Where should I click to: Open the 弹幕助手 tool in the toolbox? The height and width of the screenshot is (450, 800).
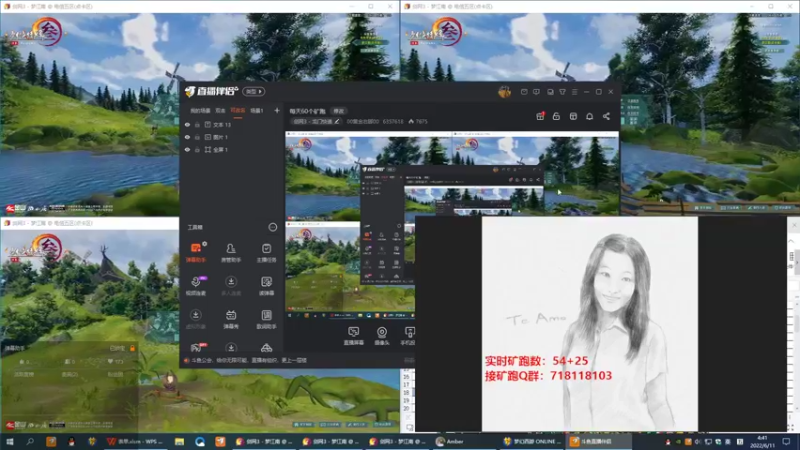[x=196, y=252]
